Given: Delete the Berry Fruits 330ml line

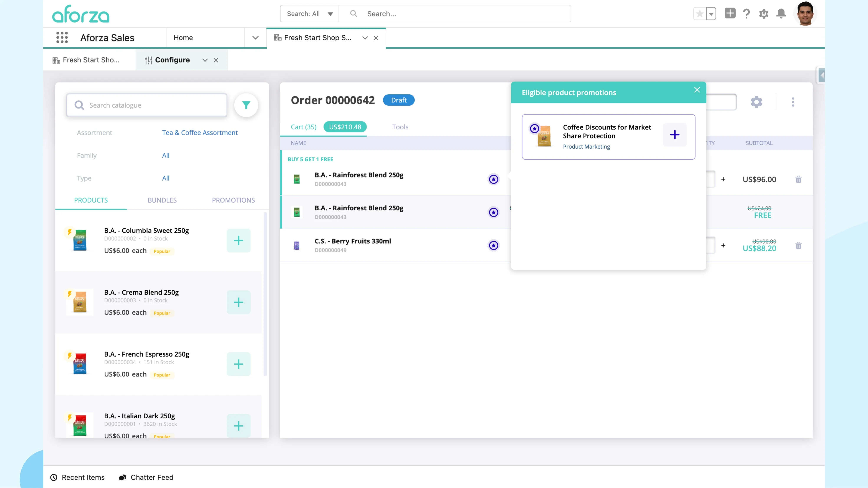Looking at the screenshot, I should pyautogui.click(x=799, y=246).
